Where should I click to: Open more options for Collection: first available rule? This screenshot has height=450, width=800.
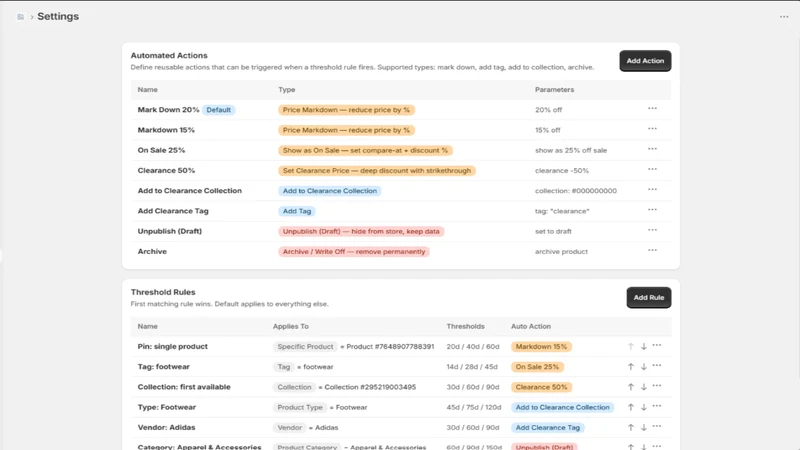657,386
